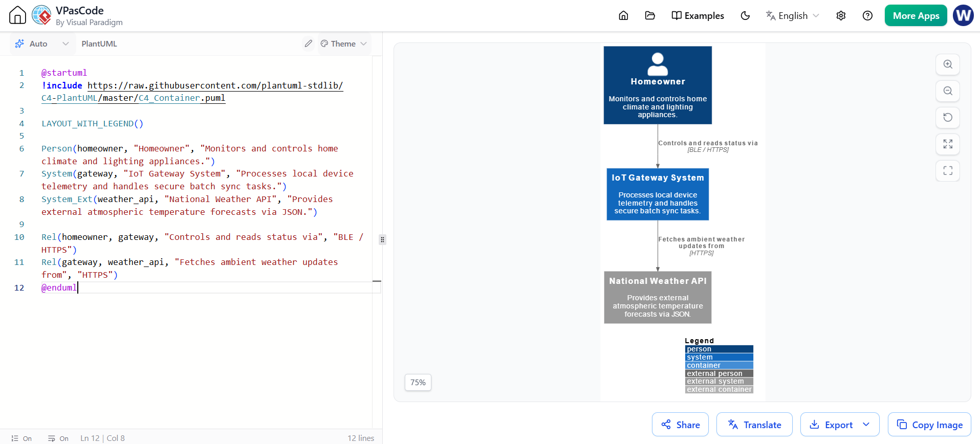Click the 'Fetches ambient weather updates from' label
The width and height of the screenshot is (980, 444).
(701, 242)
